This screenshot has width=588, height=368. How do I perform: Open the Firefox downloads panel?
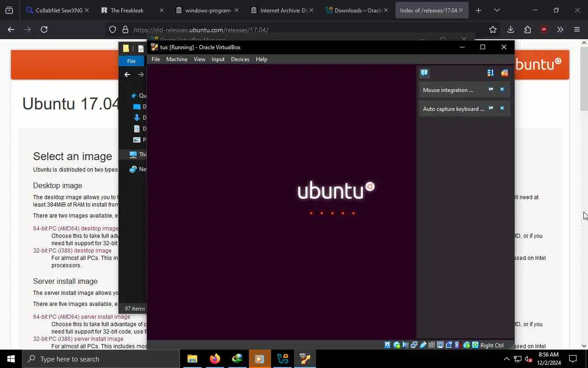[510, 29]
